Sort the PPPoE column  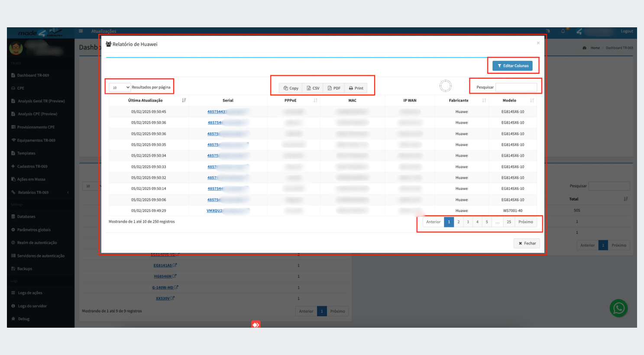click(x=315, y=101)
